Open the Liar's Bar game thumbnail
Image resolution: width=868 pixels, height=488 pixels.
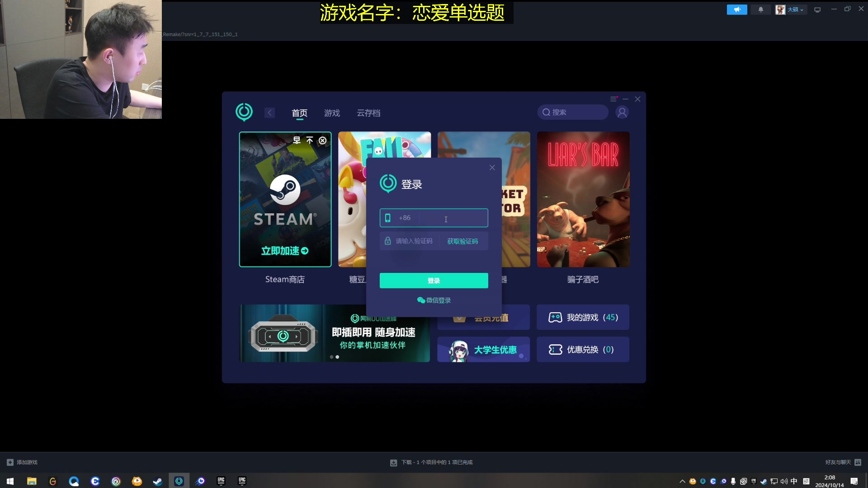pos(583,199)
